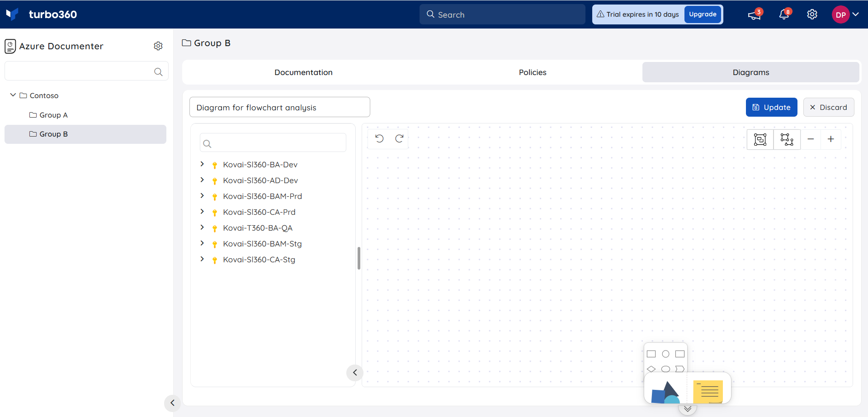This screenshot has height=417, width=868.
Task: Select Kovai-SI360-CA-Prd text
Action: (x=259, y=212)
